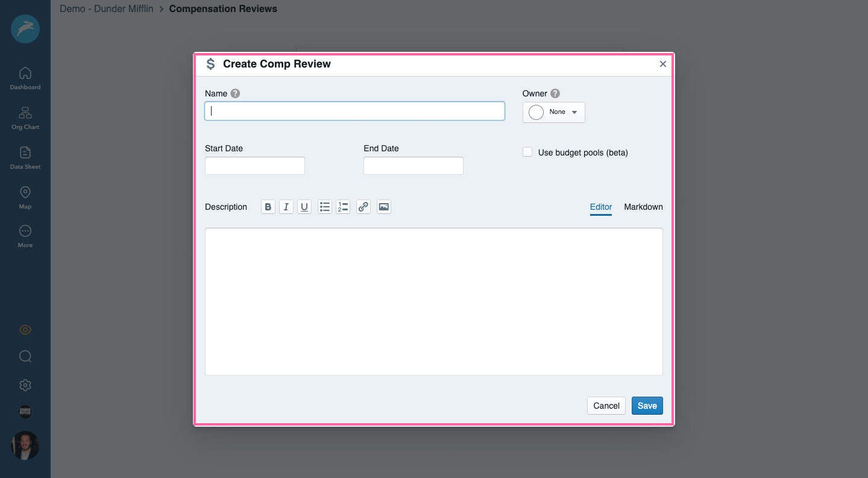Image resolution: width=868 pixels, height=478 pixels.
Task: Click the Demo - Dunder Mifflin breadcrumb
Action: (107, 9)
